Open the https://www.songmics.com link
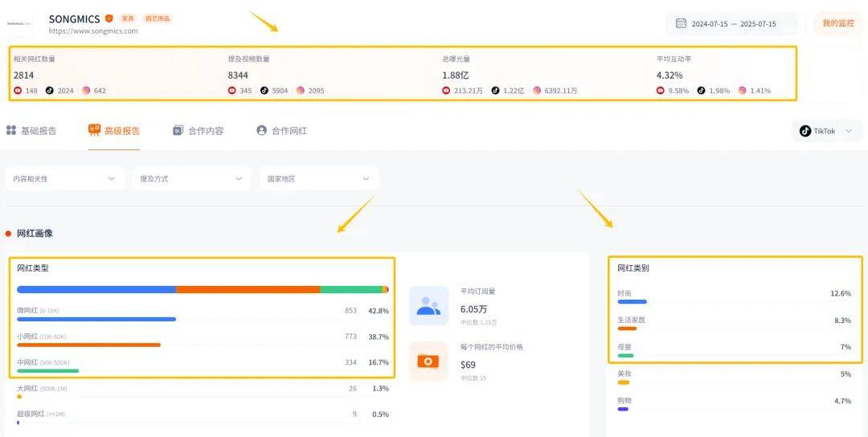Viewport: 868px width, 437px height. (93, 31)
